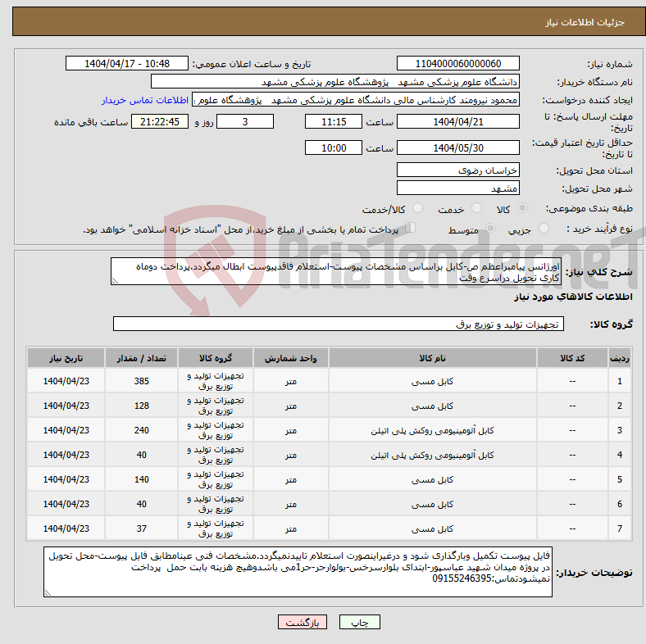The width and height of the screenshot is (646, 644).
Task: Toggle the Islamic treasury payment checkbox
Action: pos(411,228)
